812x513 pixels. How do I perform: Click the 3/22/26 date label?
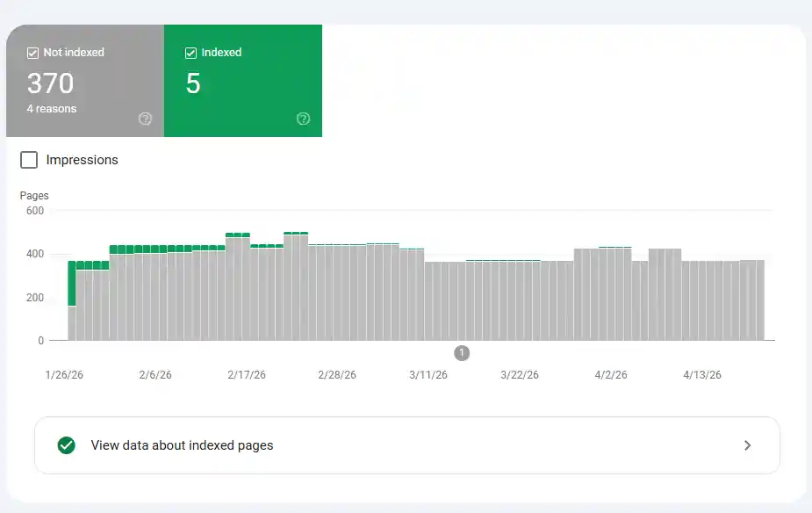click(x=520, y=374)
